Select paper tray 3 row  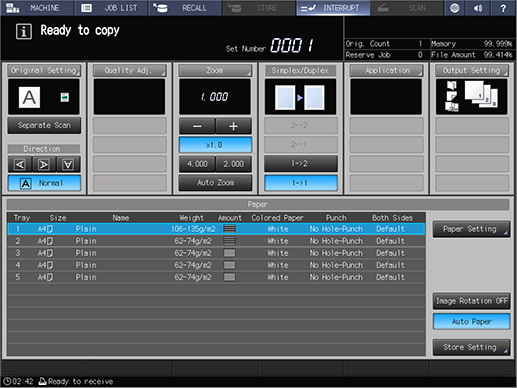point(216,253)
